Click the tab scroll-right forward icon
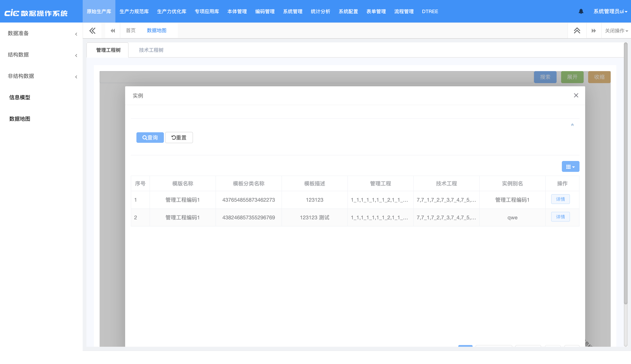631x364 pixels. point(593,31)
